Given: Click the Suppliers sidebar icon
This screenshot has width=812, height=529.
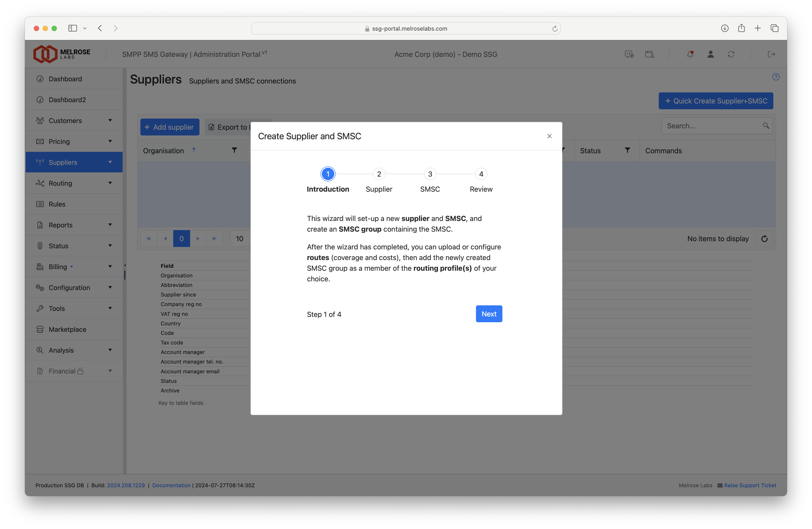Looking at the screenshot, I should click(x=40, y=161).
